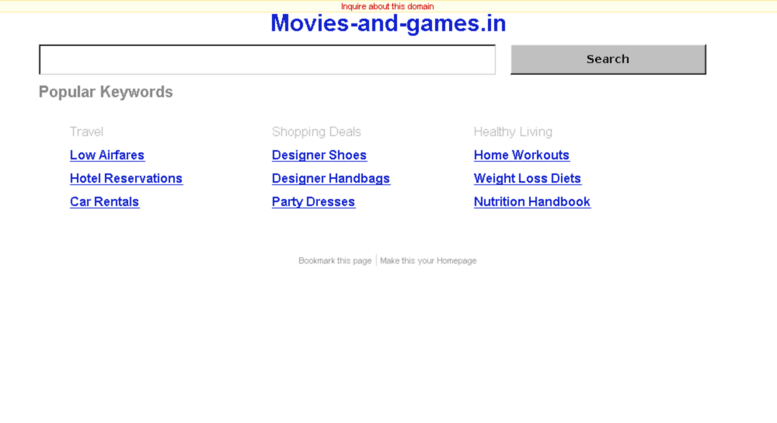Image resolution: width=777 pixels, height=423 pixels.
Task: Open the Car Rentals link
Action: pos(105,202)
